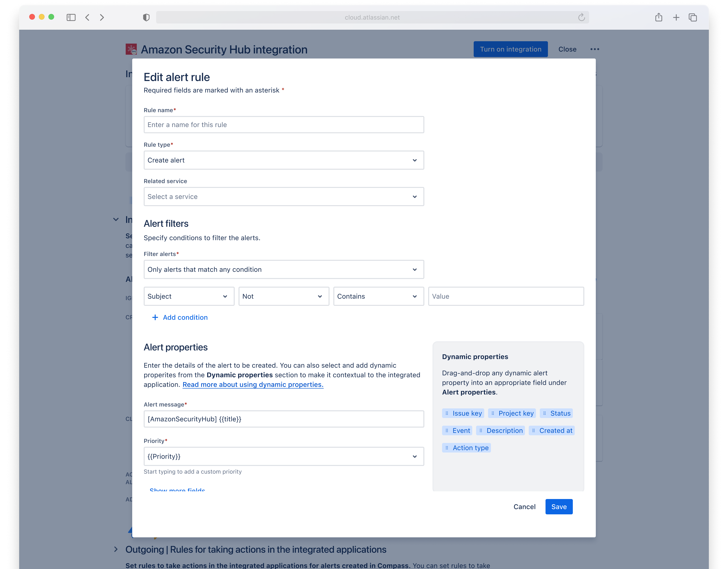Open the Contains match type dropdown
The width and height of the screenshot is (728, 569).
[x=378, y=296]
